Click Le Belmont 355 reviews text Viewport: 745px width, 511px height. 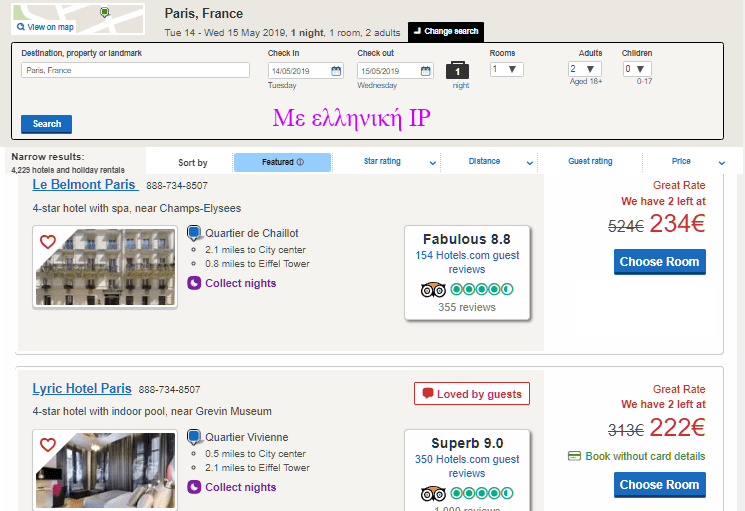coord(467,307)
